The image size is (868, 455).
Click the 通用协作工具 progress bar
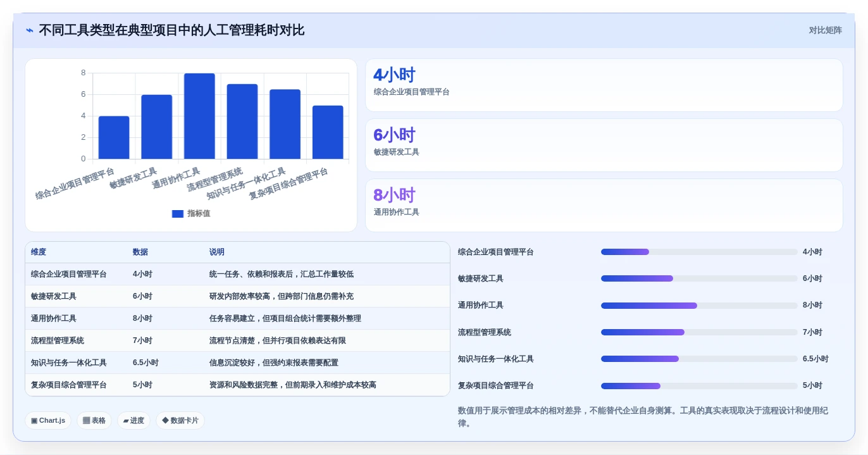(x=699, y=306)
